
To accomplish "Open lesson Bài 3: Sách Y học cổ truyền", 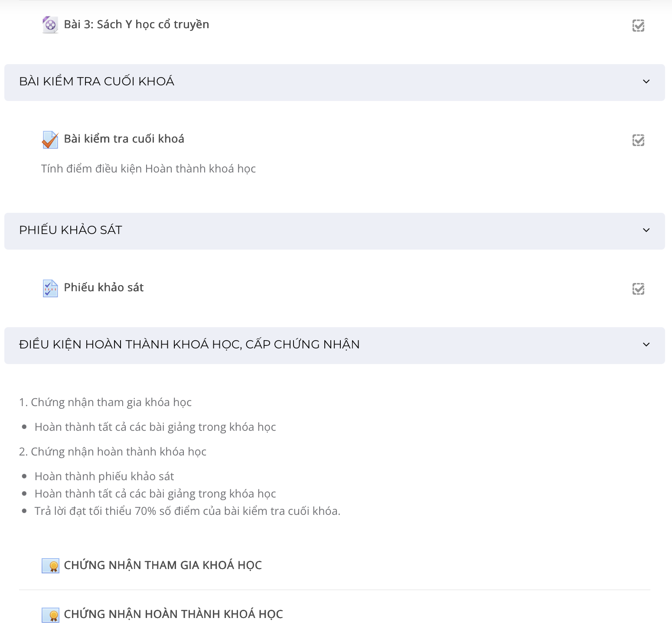I will pos(137,25).
